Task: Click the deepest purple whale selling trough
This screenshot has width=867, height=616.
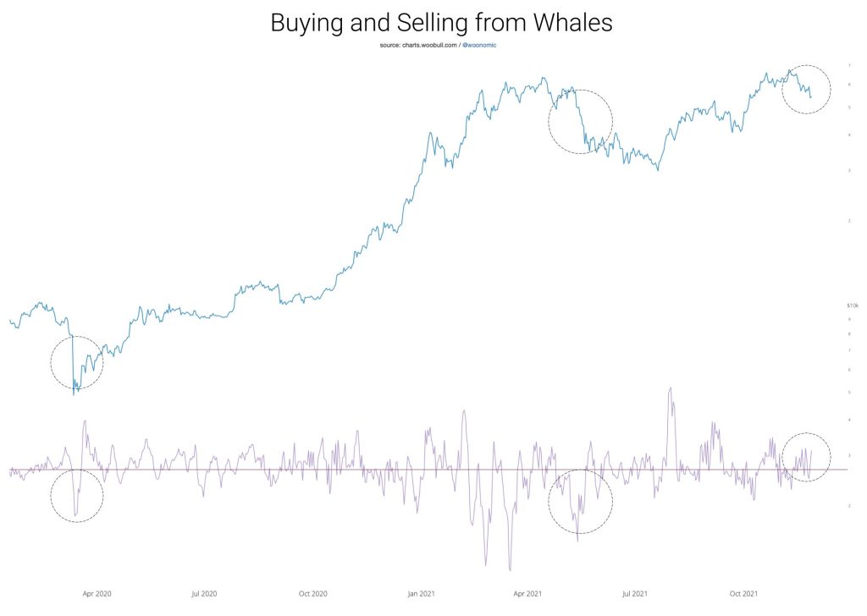Action: 510,569
